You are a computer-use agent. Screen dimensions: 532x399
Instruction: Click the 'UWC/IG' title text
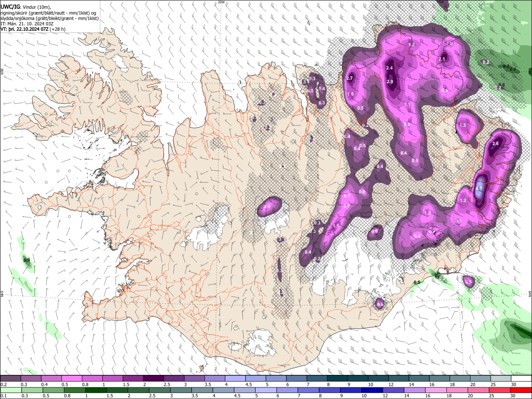10,7
